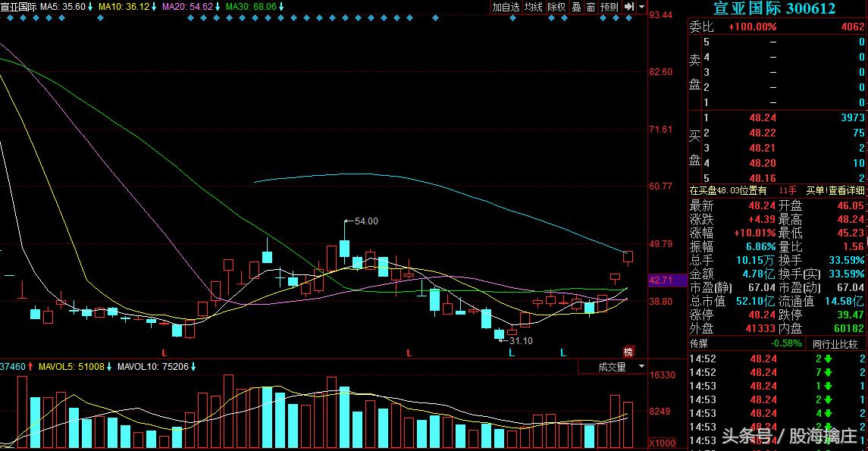This screenshot has width=868, height=451.
Task: Click the 宣亚国际 300612 stock title
Action: pos(774,8)
